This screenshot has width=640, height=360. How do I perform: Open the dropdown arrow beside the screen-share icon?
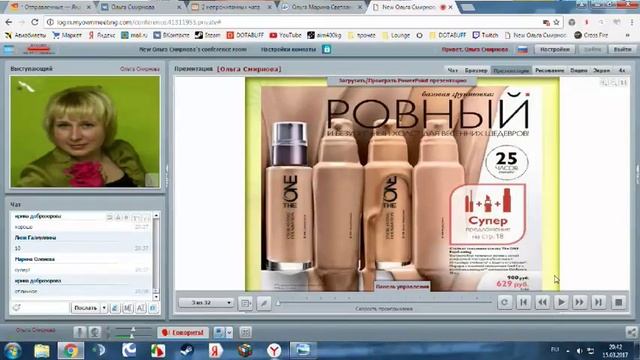229,333
